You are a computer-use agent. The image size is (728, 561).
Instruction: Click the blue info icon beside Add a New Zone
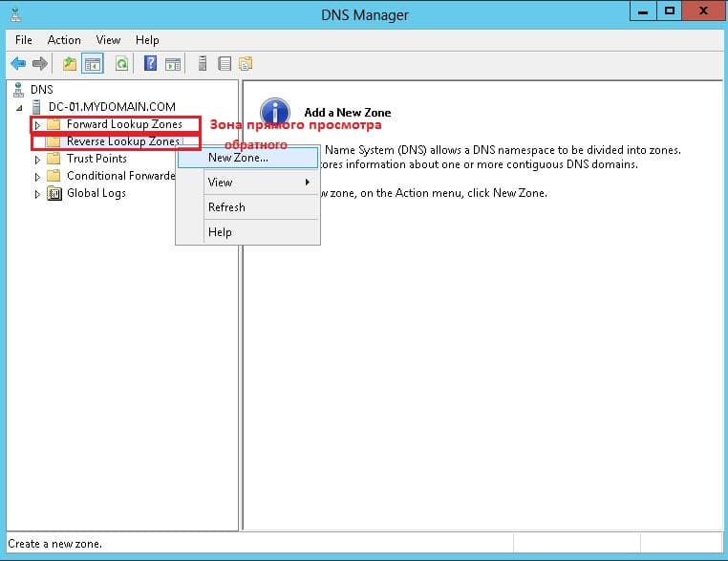(275, 112)
